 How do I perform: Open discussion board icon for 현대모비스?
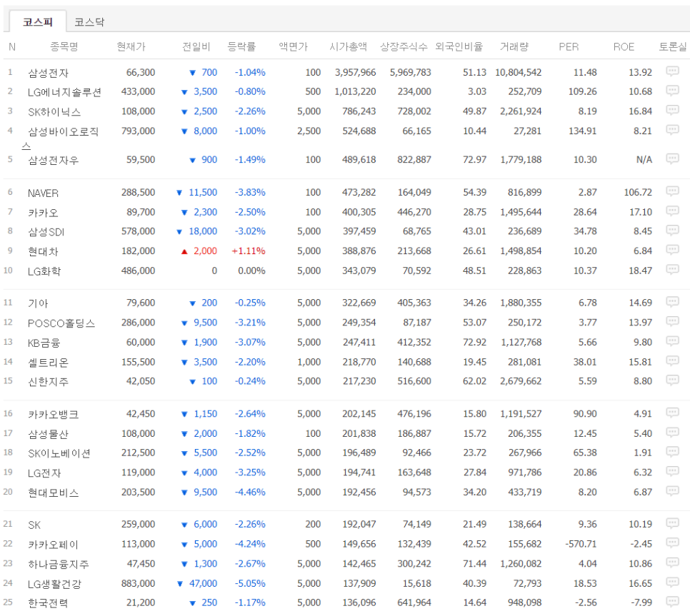click(x=672, y=491)
